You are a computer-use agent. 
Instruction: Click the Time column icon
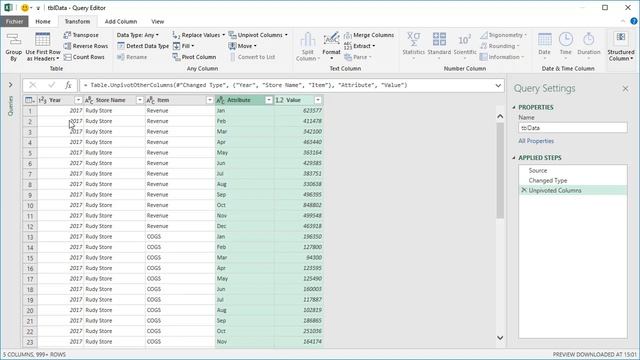click(x=566, y=40)
